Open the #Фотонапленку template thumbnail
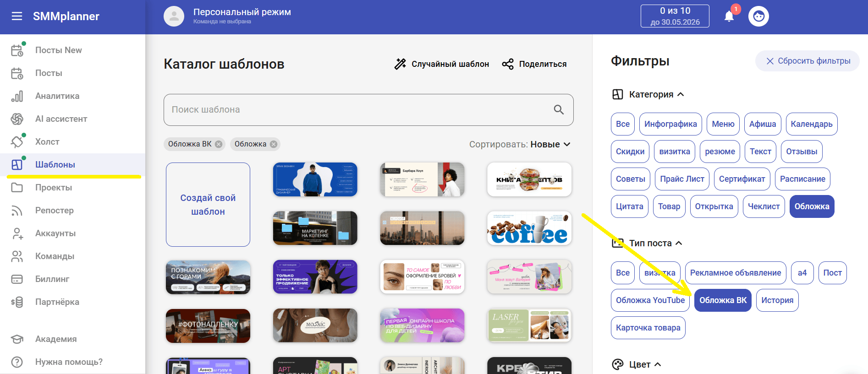This screenshot has width=868, height=374. (x=208, y=325)
